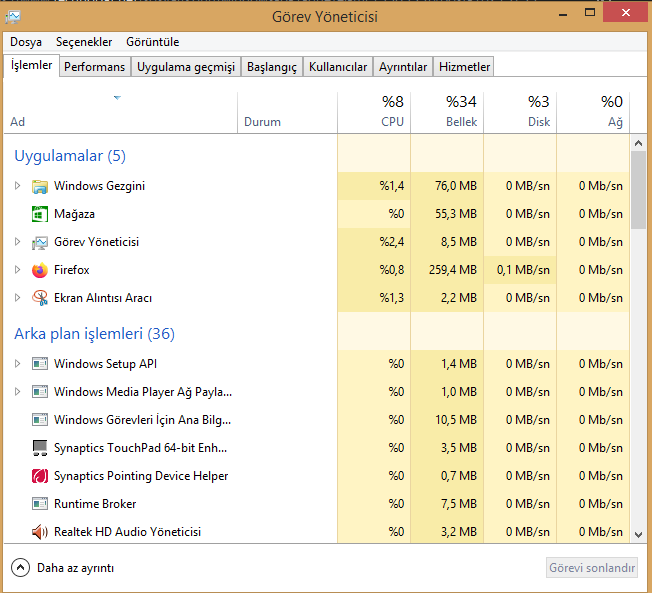Expand the Görev Yöneticisi process row
Viewport: 652px width, 593px height.
17,242
